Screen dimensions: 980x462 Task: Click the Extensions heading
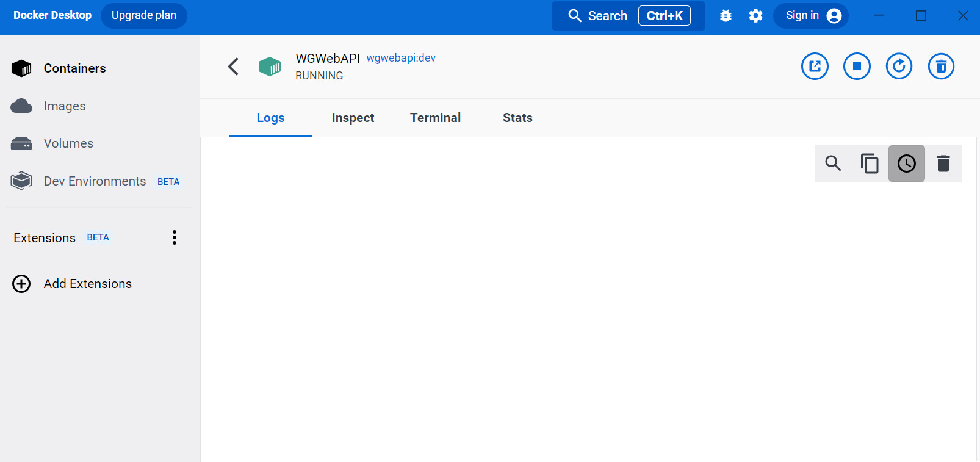click(45, 238)
